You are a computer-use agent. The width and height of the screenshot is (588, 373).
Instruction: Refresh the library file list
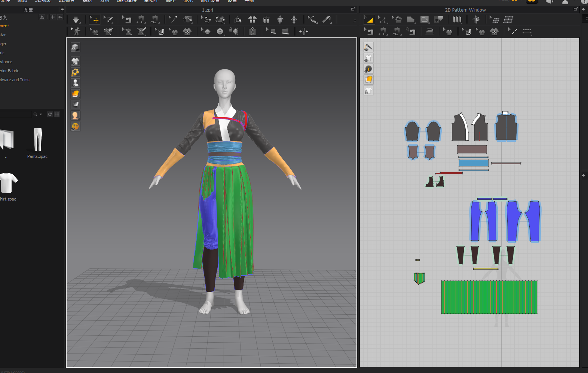[x=50, y=114]
